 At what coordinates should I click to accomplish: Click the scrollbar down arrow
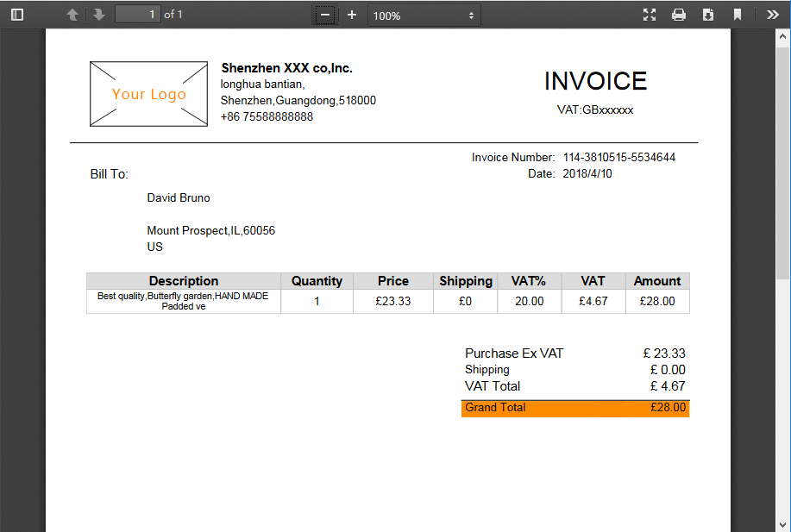tap(783, 524)
